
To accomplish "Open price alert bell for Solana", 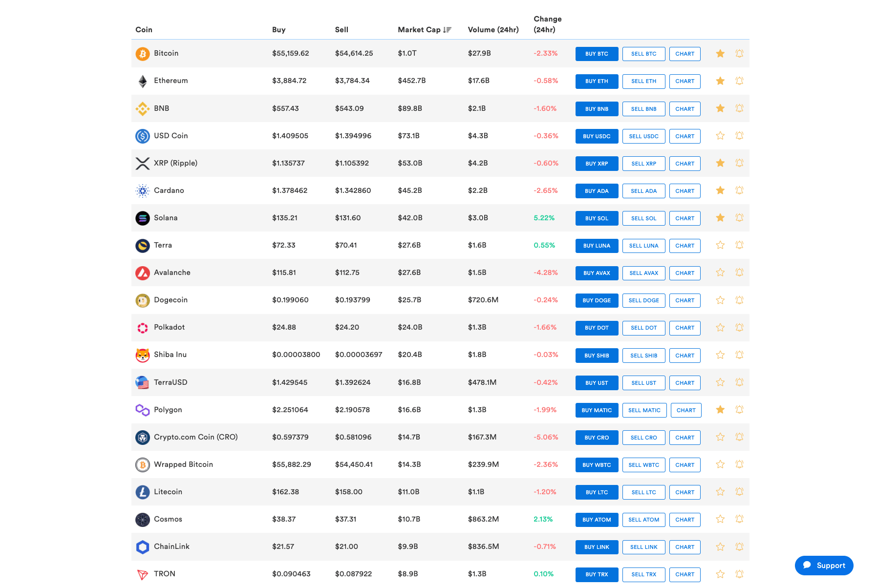I will [739, 218].
